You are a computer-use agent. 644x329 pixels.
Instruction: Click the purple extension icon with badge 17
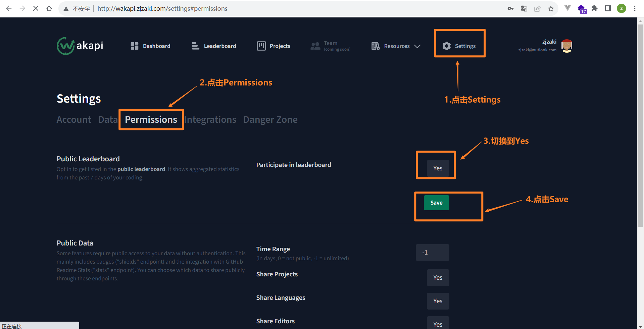click(x=582, y=9)
